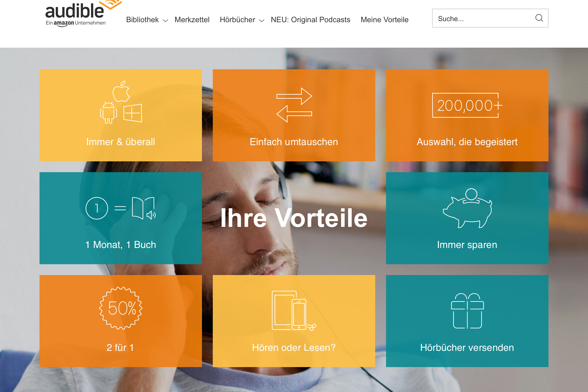
Task: Expand the Bibliothek dropdown chevron
Action: (165, 20)
